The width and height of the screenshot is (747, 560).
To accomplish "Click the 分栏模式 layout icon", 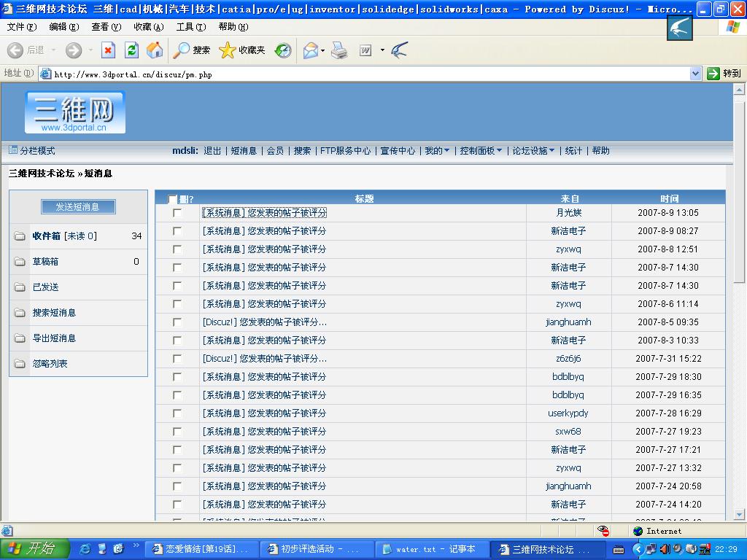I will 13,150.
